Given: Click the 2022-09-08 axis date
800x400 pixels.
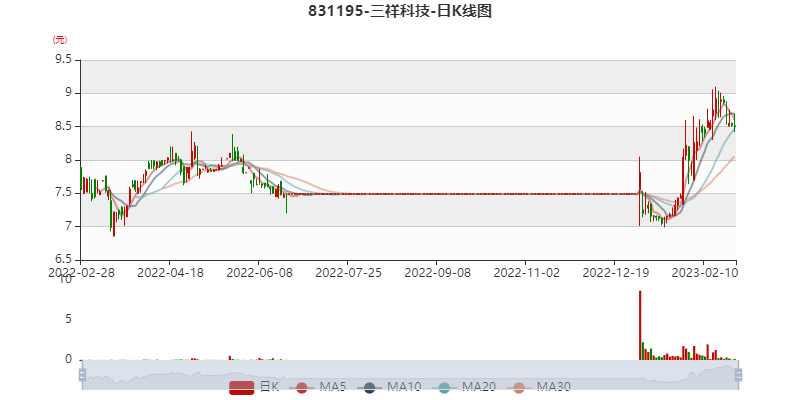Looking at the screenshot, I should 437,272.
